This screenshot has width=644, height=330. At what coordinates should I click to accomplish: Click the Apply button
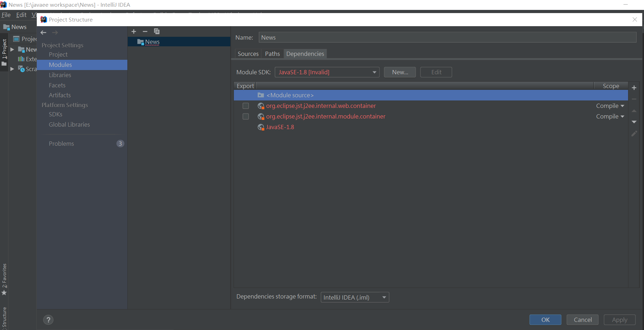[x=620, y=320]
